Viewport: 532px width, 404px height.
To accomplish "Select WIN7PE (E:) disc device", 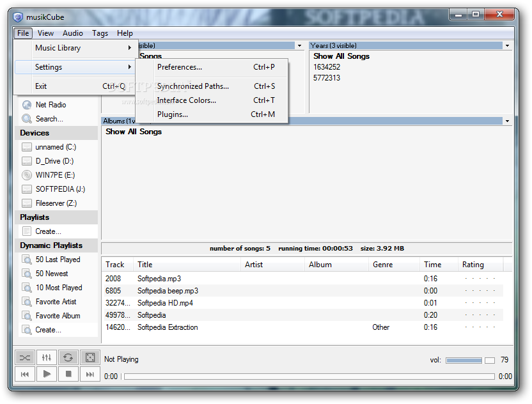I will (x=55, y=175).
